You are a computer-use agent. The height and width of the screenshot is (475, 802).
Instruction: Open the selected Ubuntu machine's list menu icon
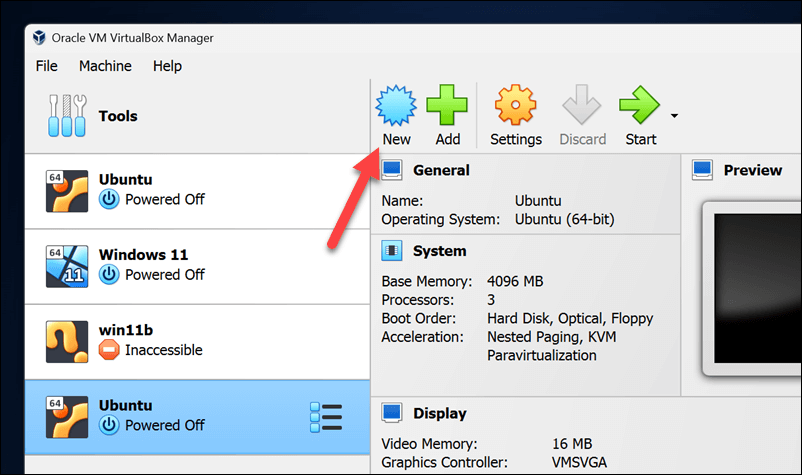coord(326,416)
